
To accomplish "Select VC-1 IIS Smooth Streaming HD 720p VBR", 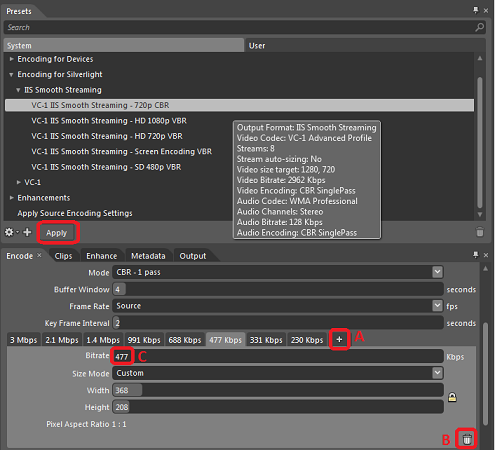I will point(107,136).
